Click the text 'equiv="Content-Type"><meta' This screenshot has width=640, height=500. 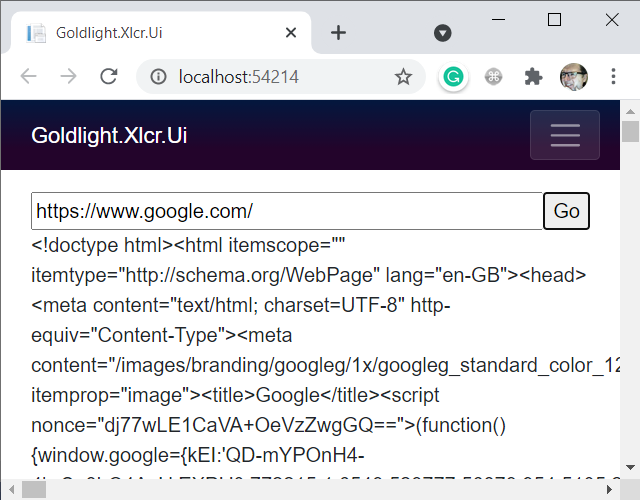[162, 336]
